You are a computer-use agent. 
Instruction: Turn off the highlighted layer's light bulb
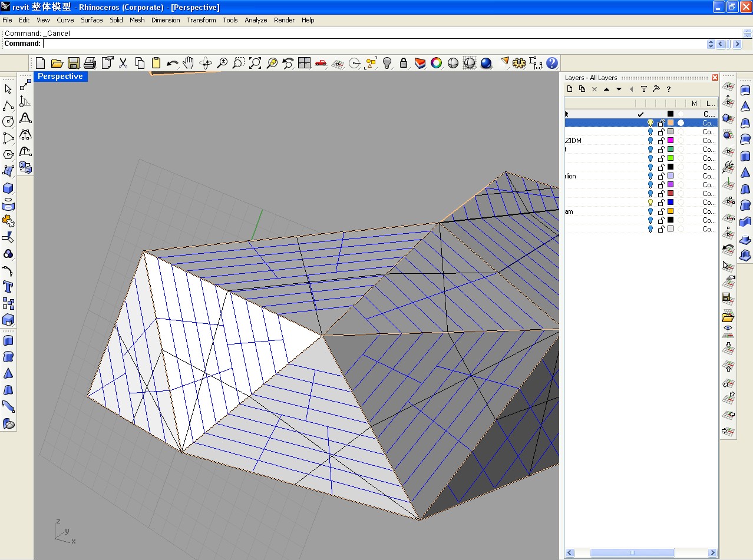(x=650, y=123)
